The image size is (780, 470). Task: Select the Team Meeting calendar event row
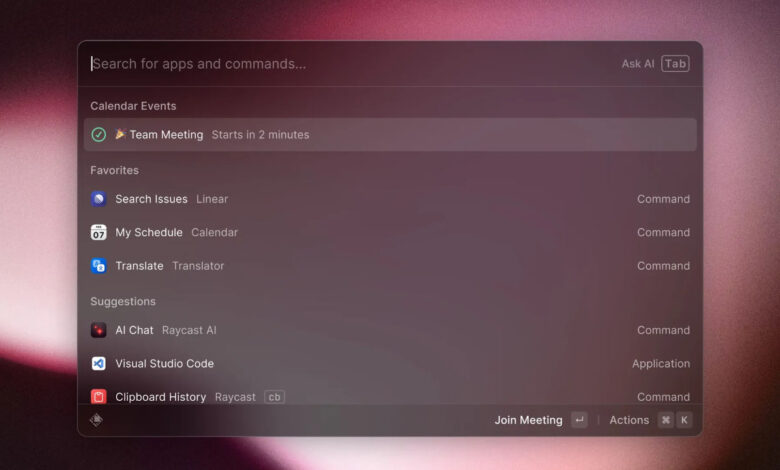[390, 134]
